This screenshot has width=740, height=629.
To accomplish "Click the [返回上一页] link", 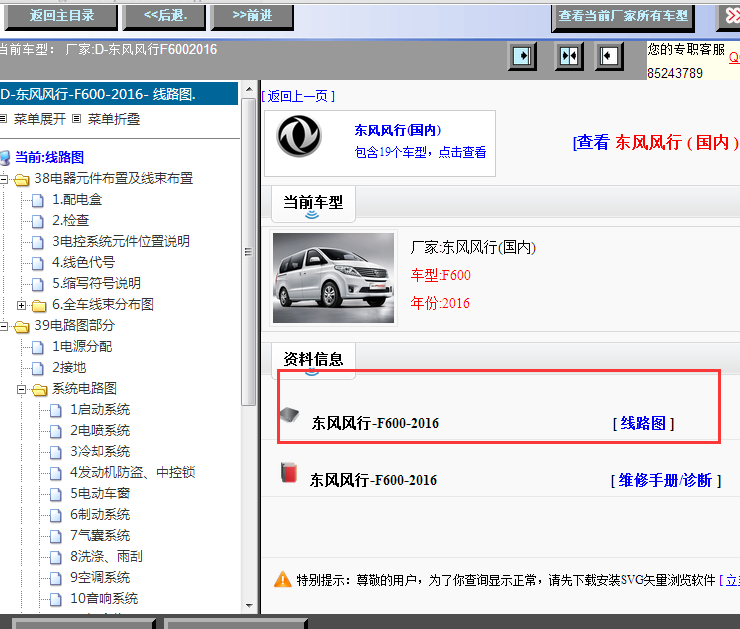I will [298, 96].
